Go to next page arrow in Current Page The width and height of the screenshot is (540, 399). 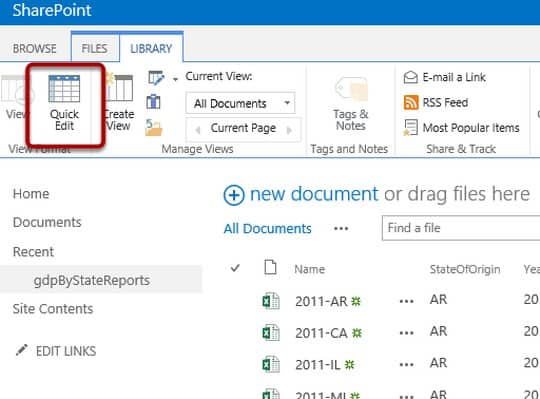(289, 130)
